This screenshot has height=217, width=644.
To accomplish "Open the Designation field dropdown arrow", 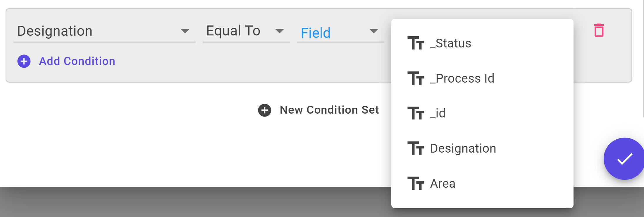I will pyautogui.click(x=185, y=31).
